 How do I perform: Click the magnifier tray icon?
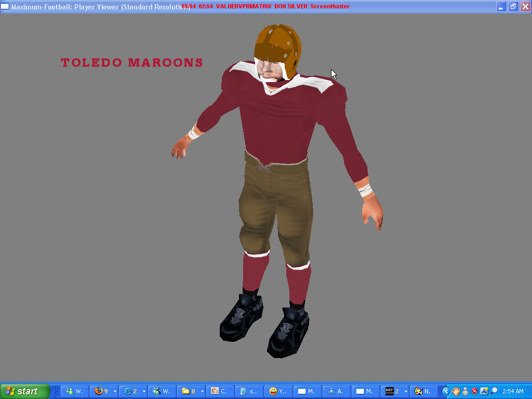[494, 391]
